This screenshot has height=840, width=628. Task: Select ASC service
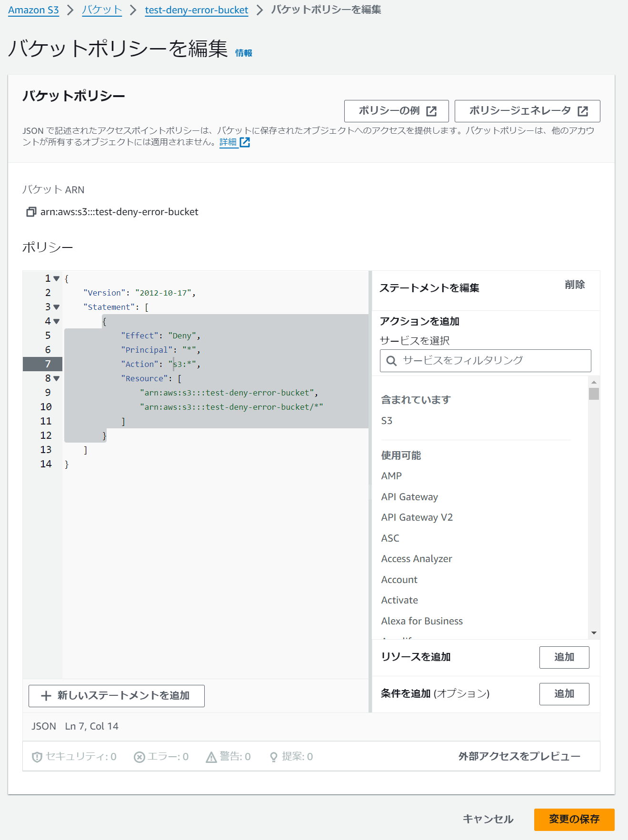390,538
